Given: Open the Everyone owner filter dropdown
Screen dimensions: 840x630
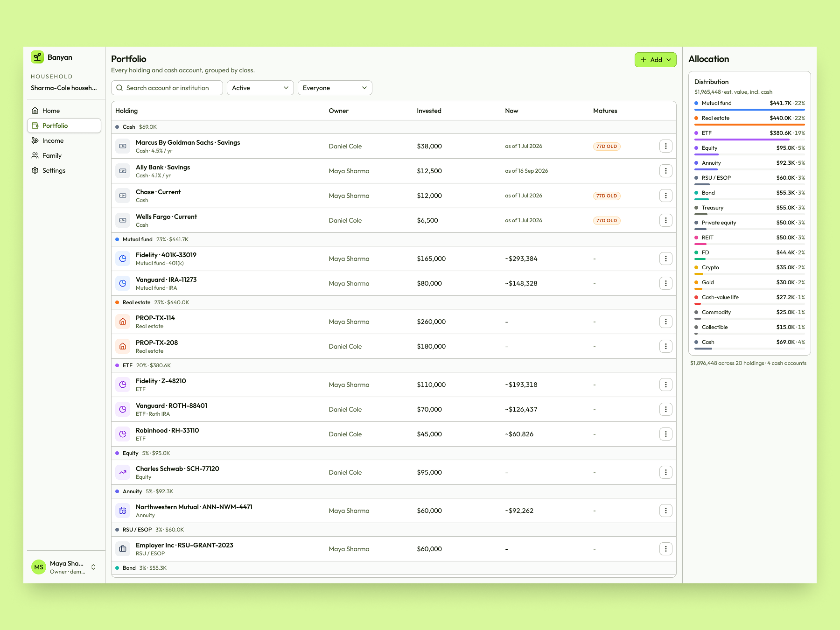Looking at the screenshot, I should (335, 88).
